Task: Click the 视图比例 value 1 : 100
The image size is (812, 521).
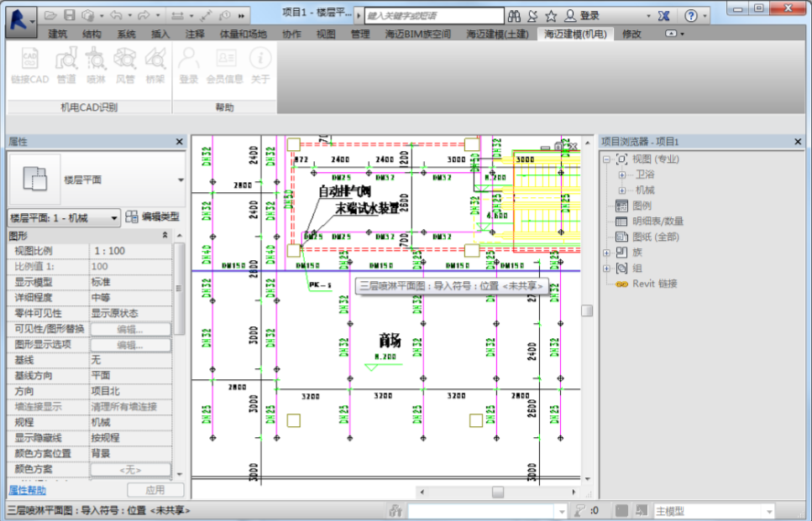Action: point(130,251)
